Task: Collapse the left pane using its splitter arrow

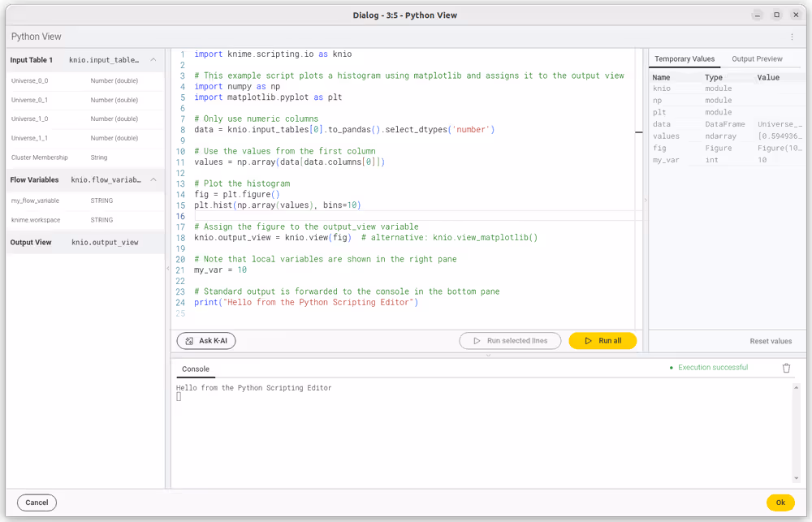Action: (167, 268)
